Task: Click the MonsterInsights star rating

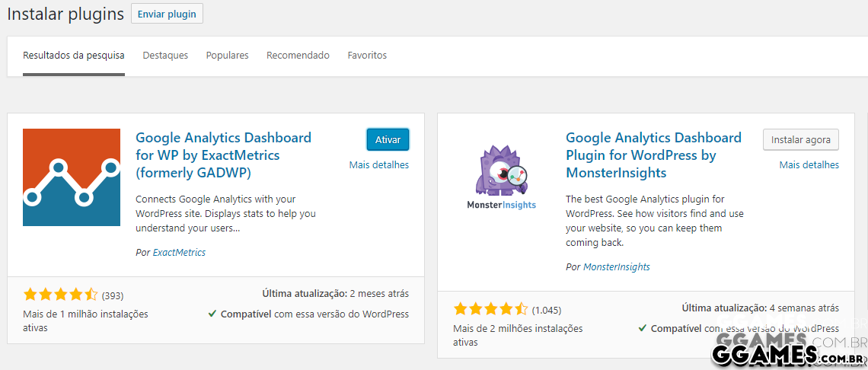Action: 490,309
